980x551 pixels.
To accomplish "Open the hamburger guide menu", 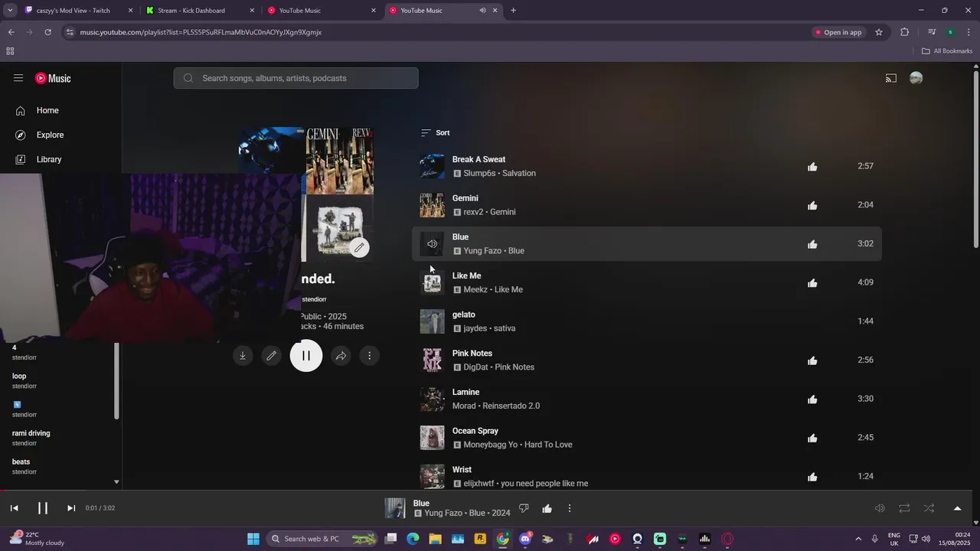I will [x=18, y=78].
